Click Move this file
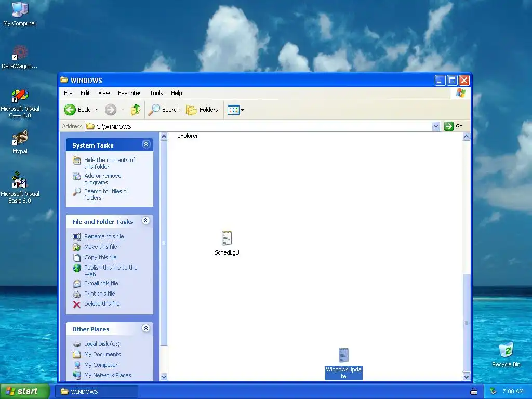 pos(100,247)
